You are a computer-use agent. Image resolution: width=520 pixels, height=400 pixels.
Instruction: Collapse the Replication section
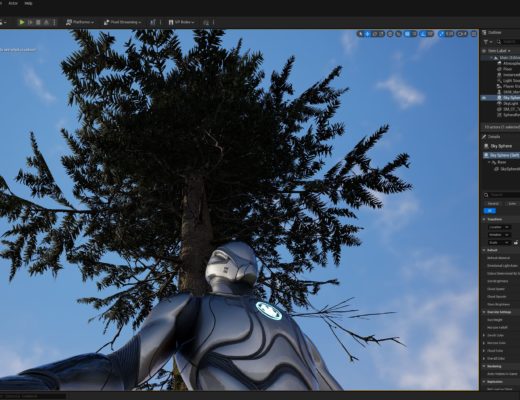(484, 382)
